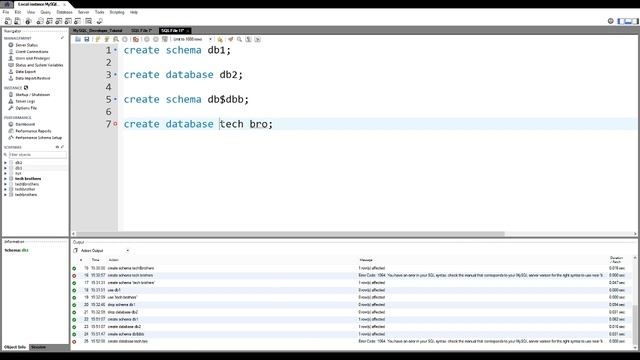The image size is (640, 360).
Task: Click the Output panel vertical scrollbar
Action: point(635,324)
